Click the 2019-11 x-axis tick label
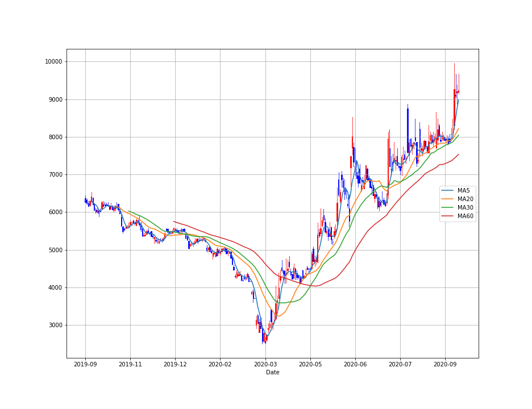This screenshot has height=409, width=532. 130,364
